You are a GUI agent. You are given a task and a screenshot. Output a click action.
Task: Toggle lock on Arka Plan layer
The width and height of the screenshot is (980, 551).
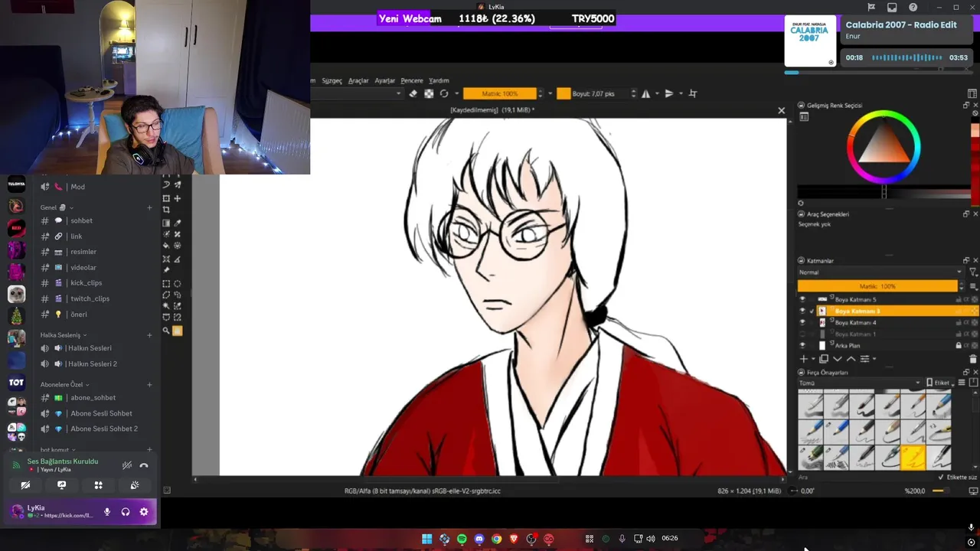[959, 345]
